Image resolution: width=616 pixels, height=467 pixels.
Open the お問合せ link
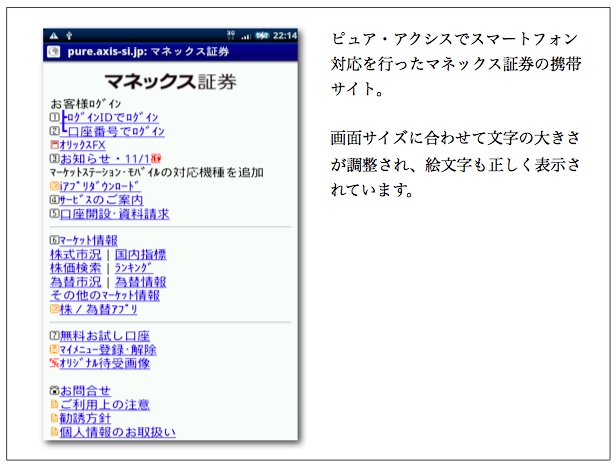pyautogui.click(x=85, y=390)
